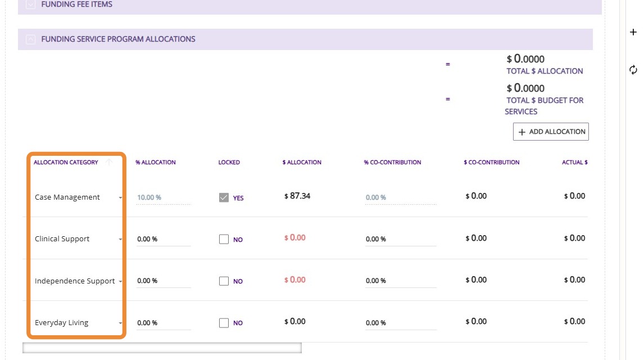
Task: Click the $ Allocation column header
Action: click(302, 163)
